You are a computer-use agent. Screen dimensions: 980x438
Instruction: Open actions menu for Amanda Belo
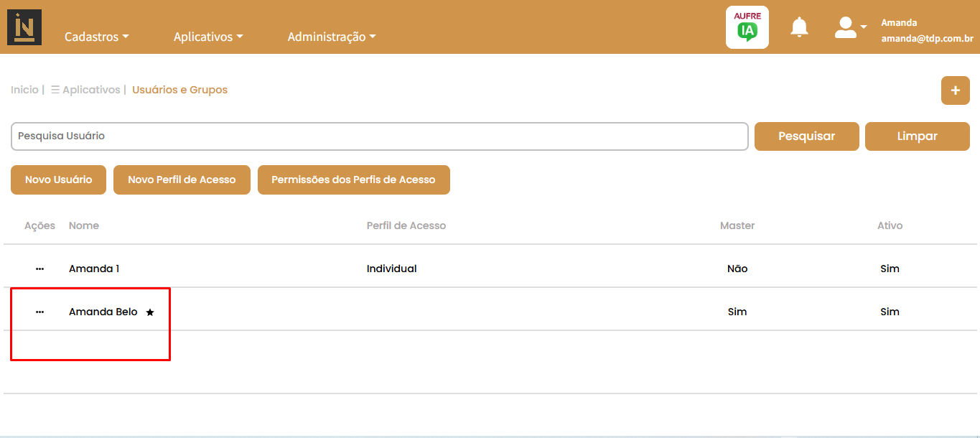coord(39,312)
